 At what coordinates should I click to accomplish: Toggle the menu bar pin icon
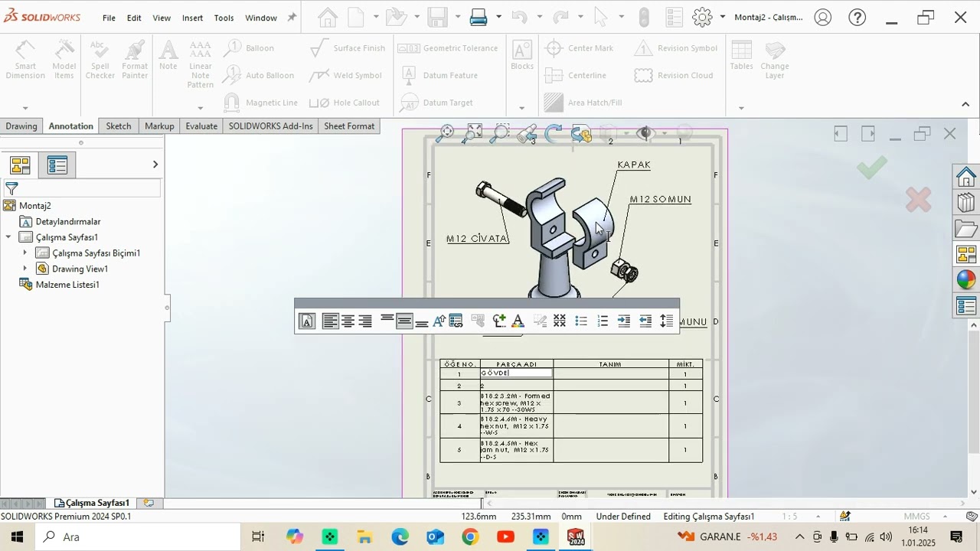click(x=292, y=18)
